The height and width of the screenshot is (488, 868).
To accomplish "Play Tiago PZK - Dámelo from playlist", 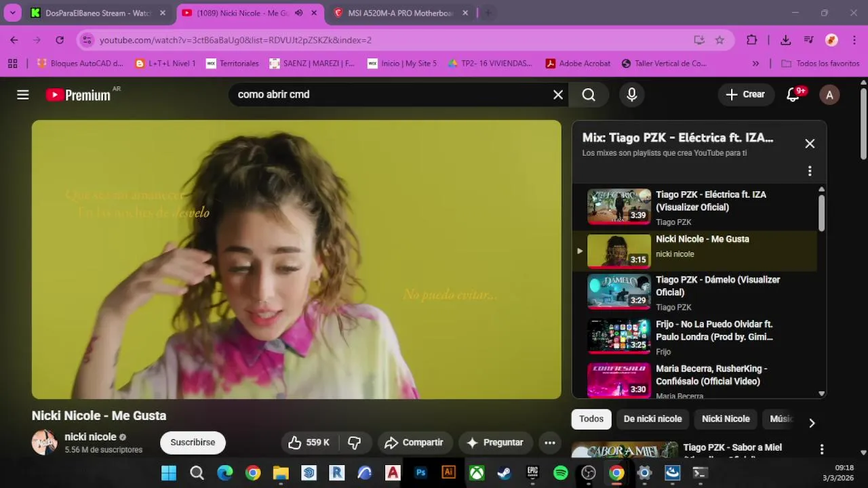I will [694, 293].
